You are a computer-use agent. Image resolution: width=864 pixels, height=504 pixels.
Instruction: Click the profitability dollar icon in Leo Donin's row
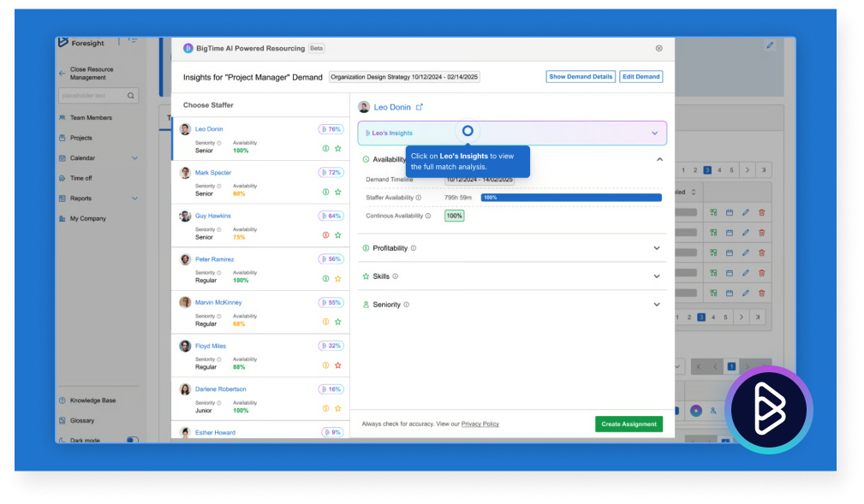pyautogui.click(x=325, y=149)
